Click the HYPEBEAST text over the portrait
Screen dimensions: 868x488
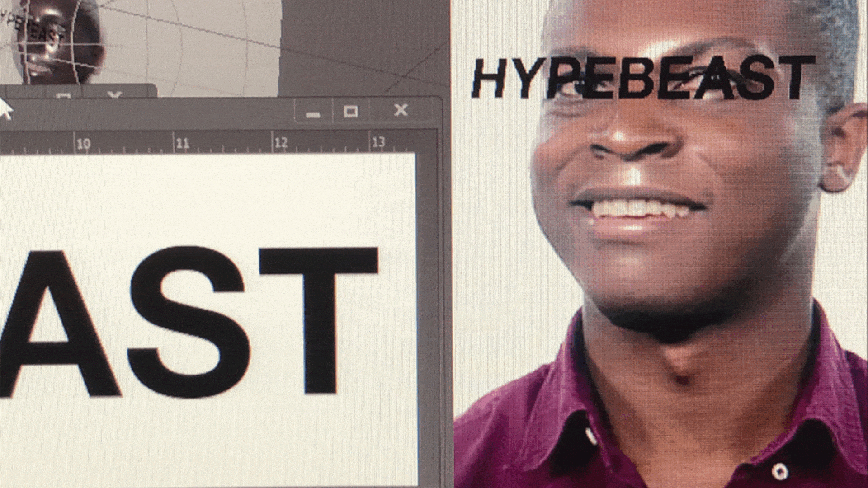pyautogui.click(x=643, y=78)
